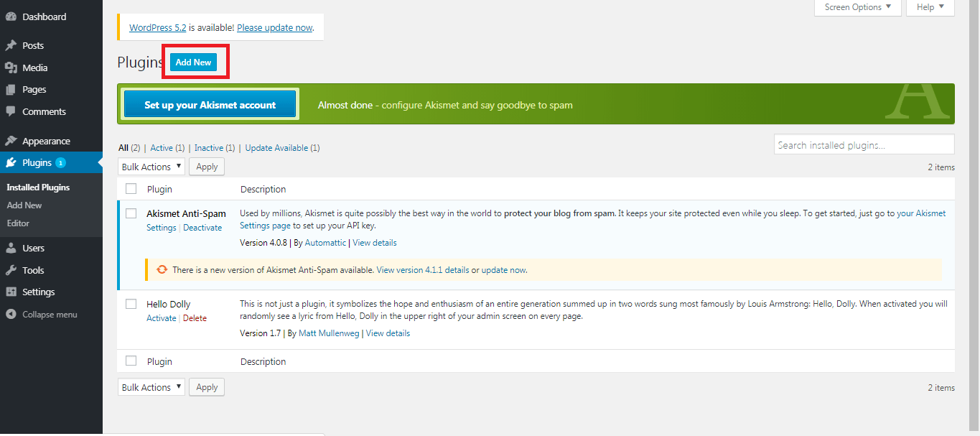The image size is (980, 436).
Task: Expand the Help panel
Action: 930,6
